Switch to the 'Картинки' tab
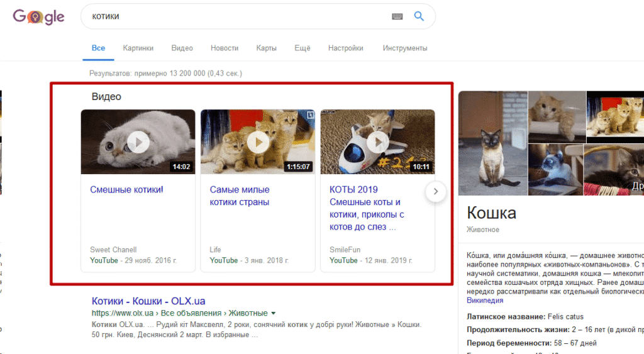The height and width of the screenshot is (354, 644). [138, 48]
